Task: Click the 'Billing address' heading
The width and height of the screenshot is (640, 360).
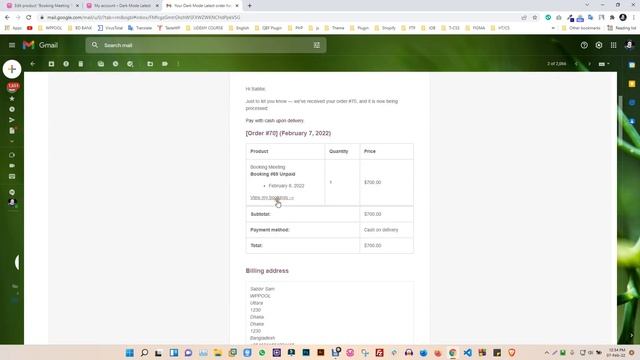Action: (x=267, y=271)
